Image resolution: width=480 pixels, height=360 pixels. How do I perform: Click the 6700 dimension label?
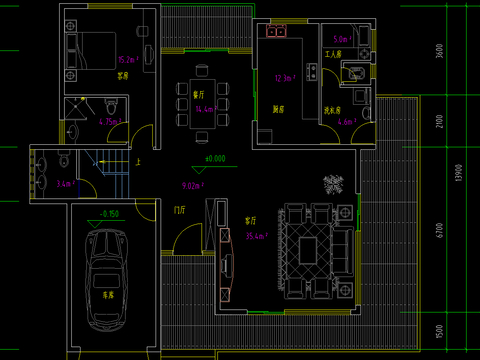440,230
